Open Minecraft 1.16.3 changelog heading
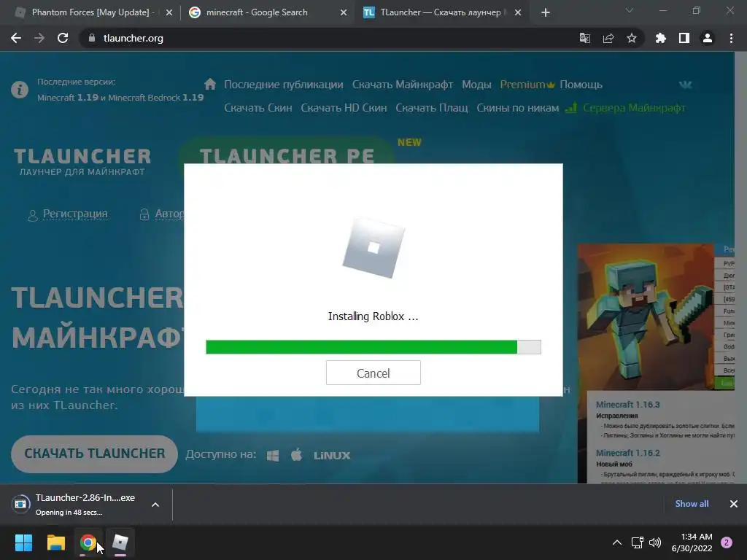Viewport: 747px width, 560px height. (x=627, y=404)
